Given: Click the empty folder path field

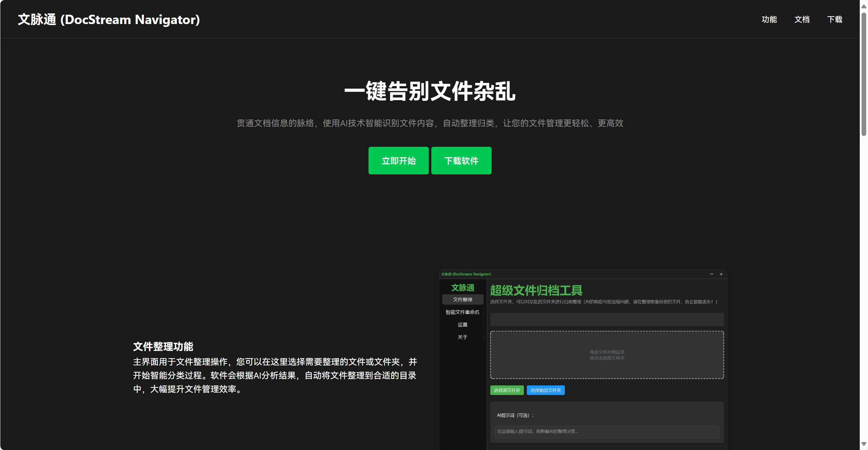Looking at the screenshot, I should pos(607,319).
